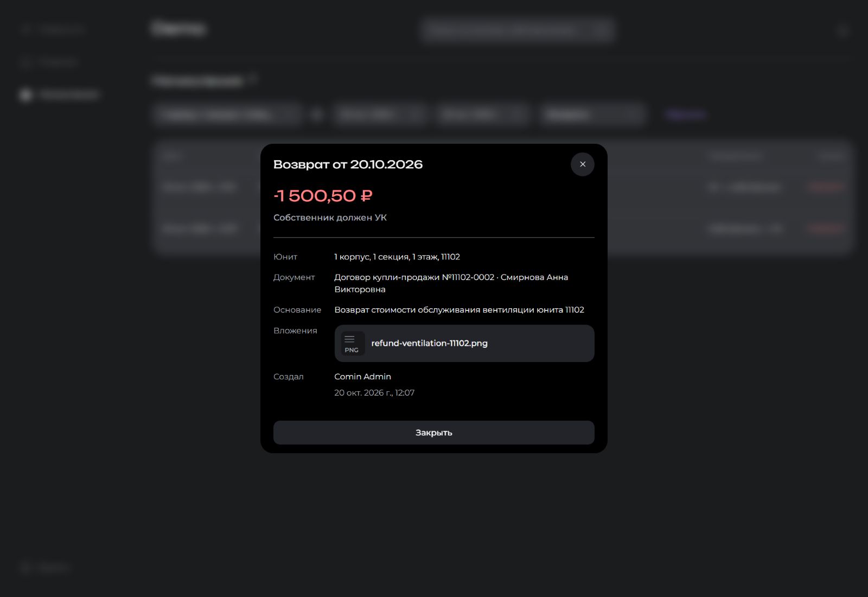Select the unit value ending in 11102

(x=397, y=257)
